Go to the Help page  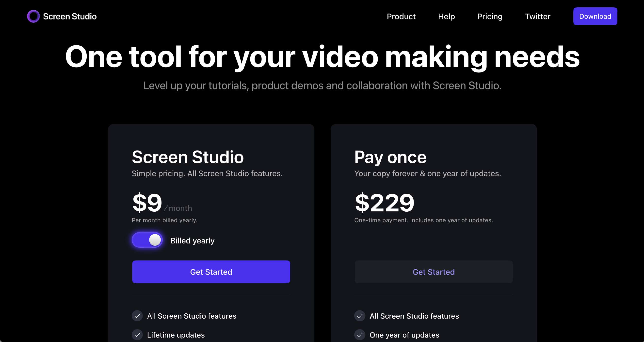click(446, 17)
